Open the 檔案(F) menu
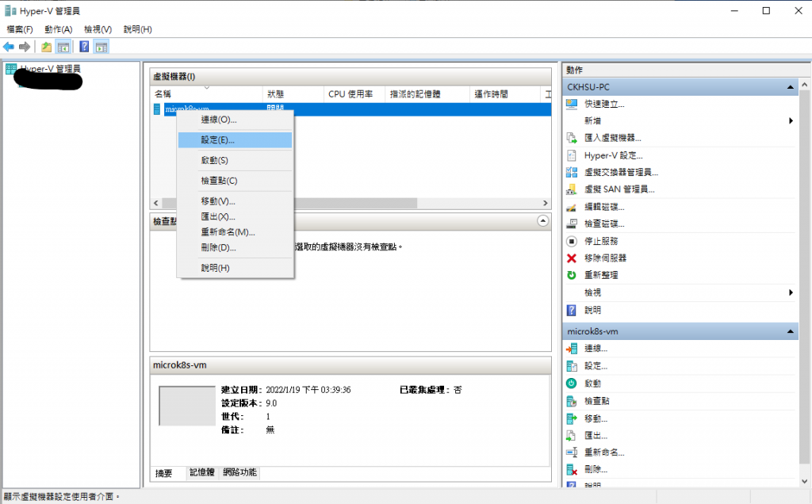This screenshot has width=812, height=504. coord(20,29)
